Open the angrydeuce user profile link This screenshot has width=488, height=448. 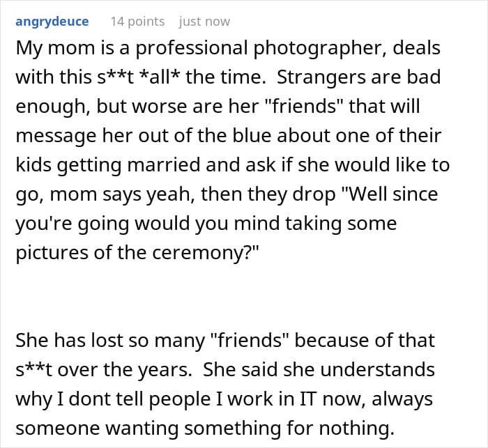click(52, 22)
